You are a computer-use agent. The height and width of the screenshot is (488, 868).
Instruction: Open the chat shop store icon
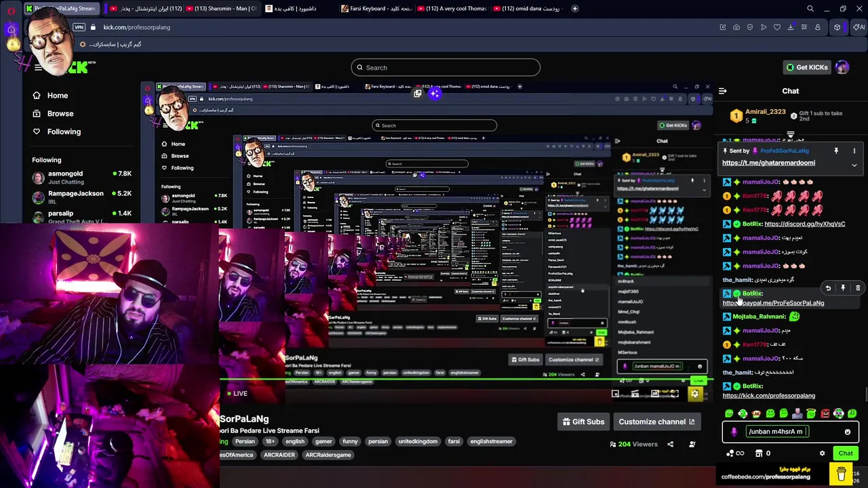pyautogui.click(x=759, y=453)
